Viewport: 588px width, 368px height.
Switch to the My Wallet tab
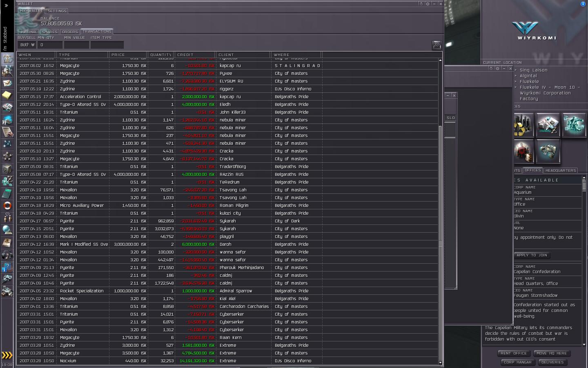tap(31, 11)
